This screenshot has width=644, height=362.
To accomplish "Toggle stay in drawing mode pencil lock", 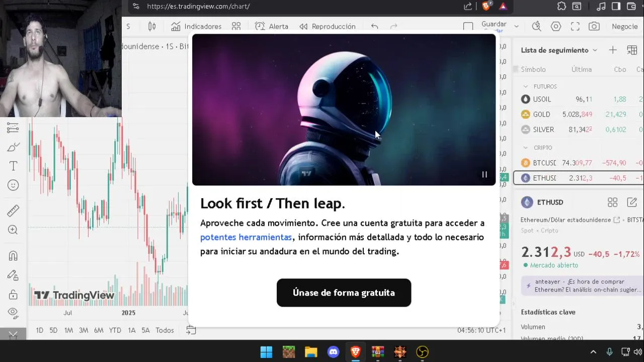I will (x=13, y=275).
